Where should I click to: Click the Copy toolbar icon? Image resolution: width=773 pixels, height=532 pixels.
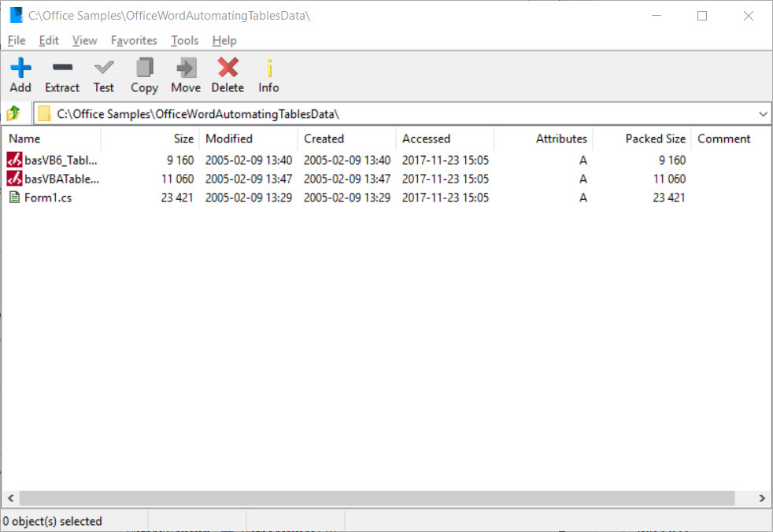(144, 68)
